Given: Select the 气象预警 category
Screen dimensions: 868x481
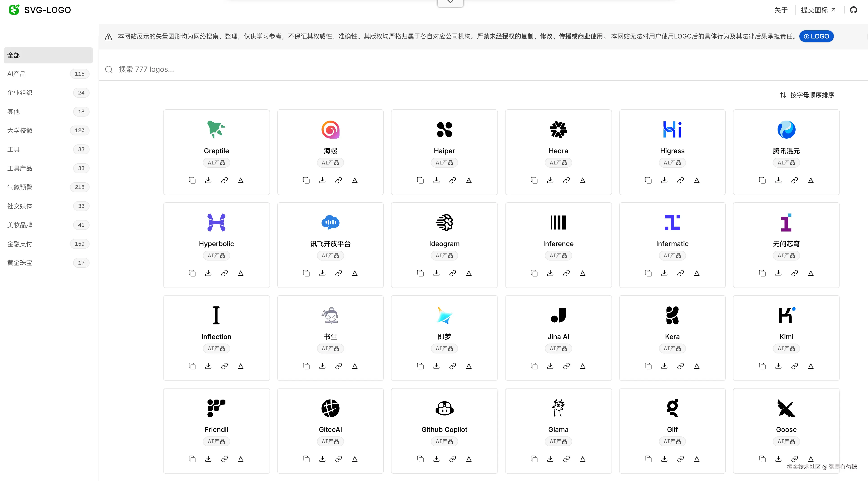Looking at the screenshot, I should [48, 187].
